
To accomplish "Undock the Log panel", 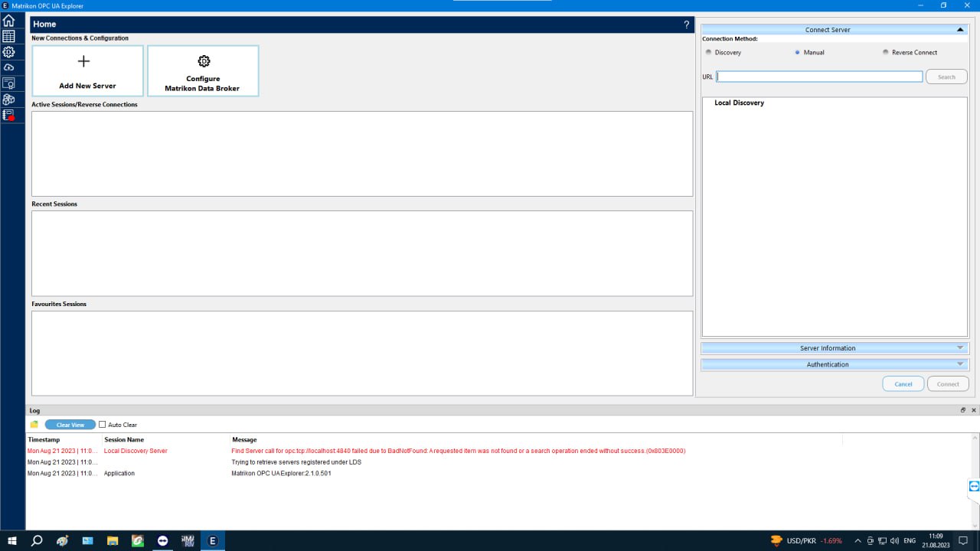I will pos(963,410).
